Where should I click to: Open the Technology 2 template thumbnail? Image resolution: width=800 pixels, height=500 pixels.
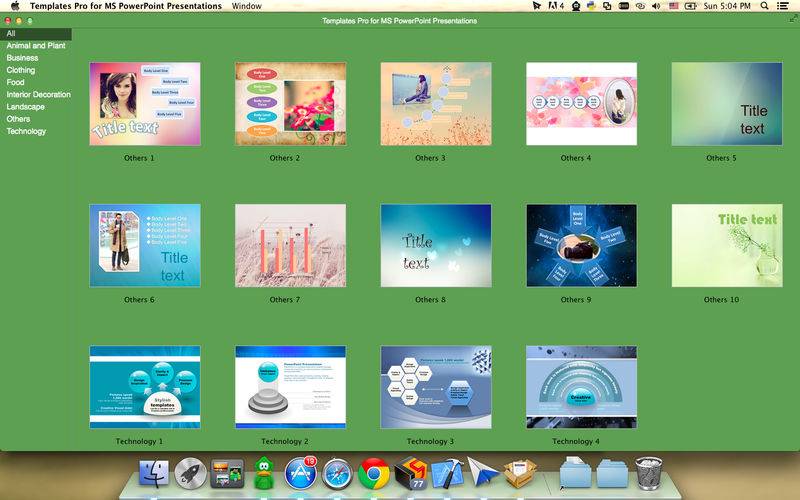pyautogui.click(x=290, y=387)
